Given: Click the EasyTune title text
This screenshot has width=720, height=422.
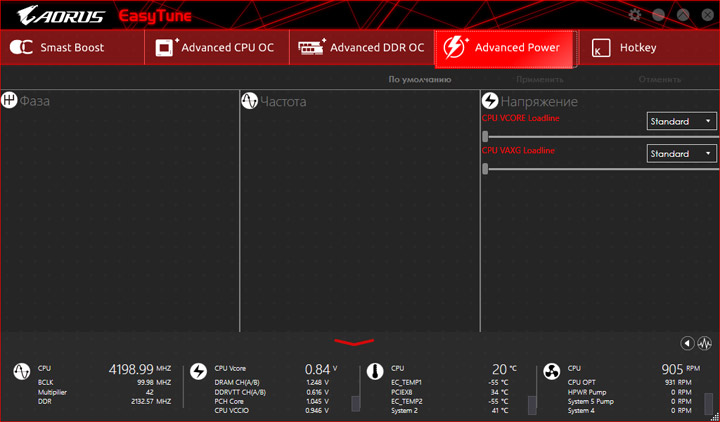Looking at the screenshot, I should coord(155,16).
